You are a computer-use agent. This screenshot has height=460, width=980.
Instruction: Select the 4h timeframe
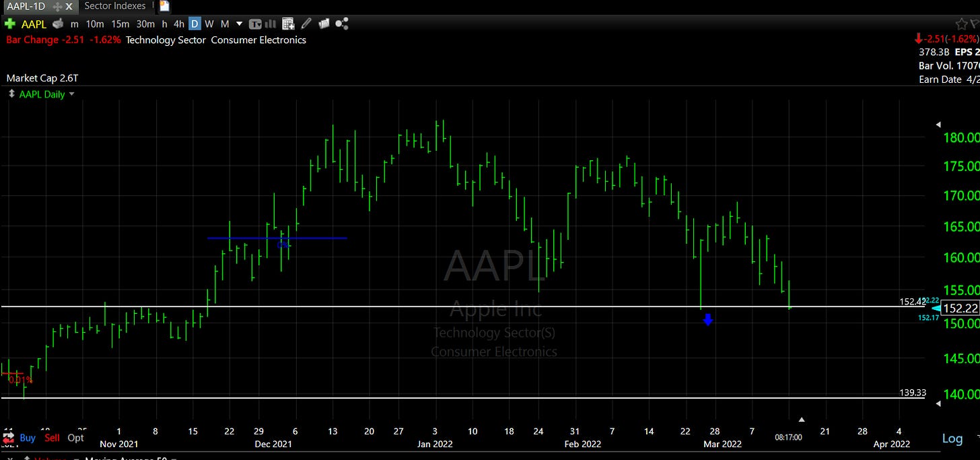coord(179,24)
